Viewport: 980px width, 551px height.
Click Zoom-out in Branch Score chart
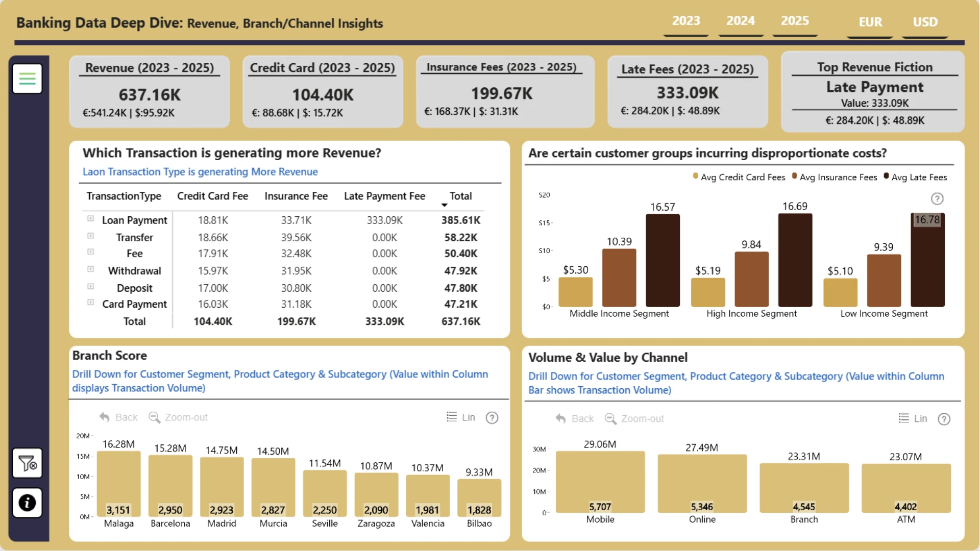pos(178,417)
